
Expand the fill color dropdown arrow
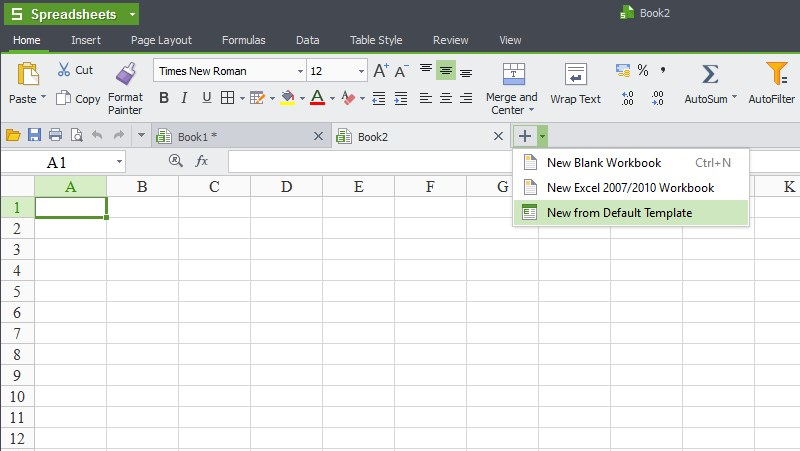coord(302,98)
